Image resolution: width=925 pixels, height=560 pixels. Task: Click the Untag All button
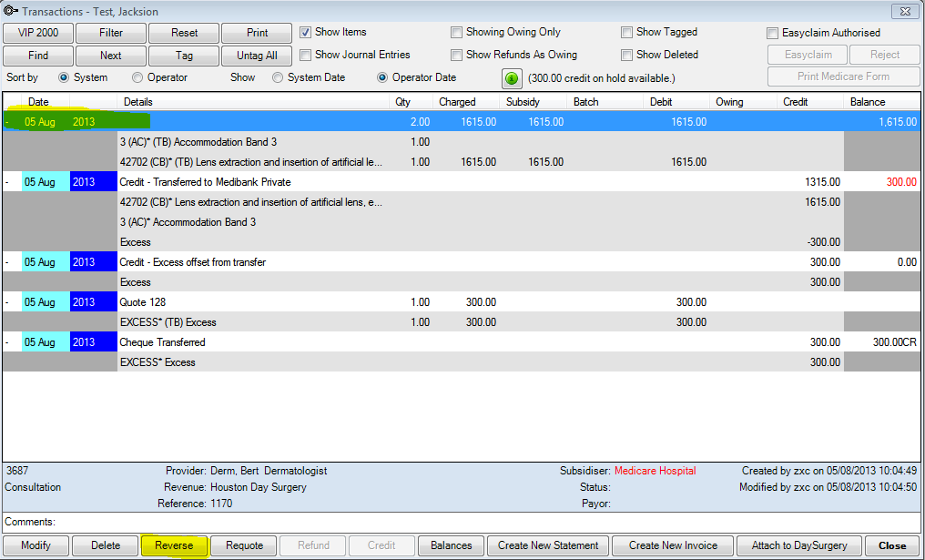(x=257, y=56)
